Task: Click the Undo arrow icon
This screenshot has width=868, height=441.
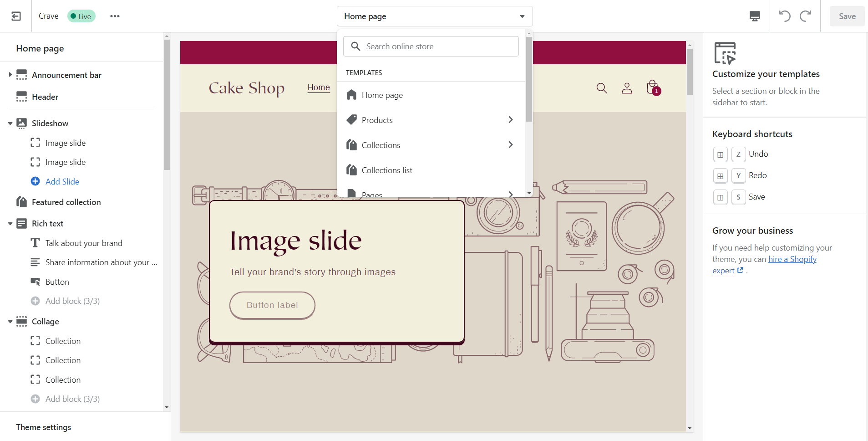Action: [x=785, y=16]
